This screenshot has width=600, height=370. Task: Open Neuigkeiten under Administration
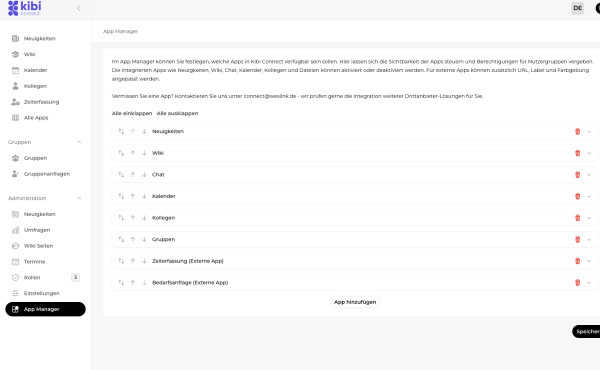coord(45,214)
